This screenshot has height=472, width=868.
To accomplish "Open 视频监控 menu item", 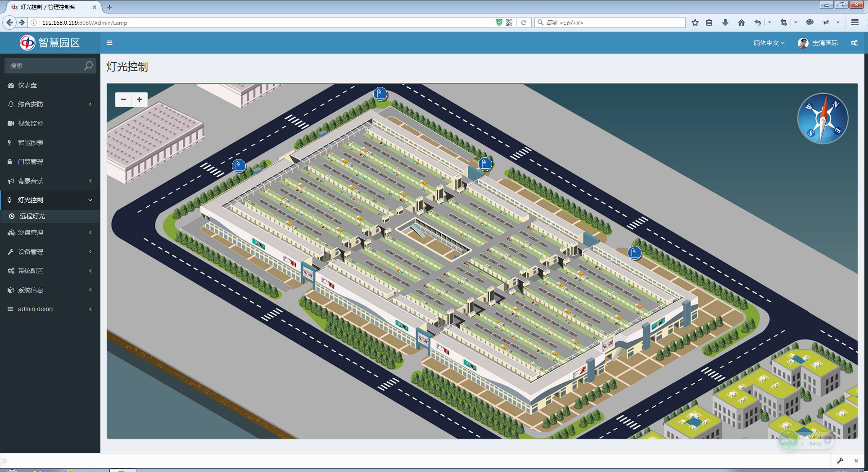I will pyautogui.click(x=50, y=123).
